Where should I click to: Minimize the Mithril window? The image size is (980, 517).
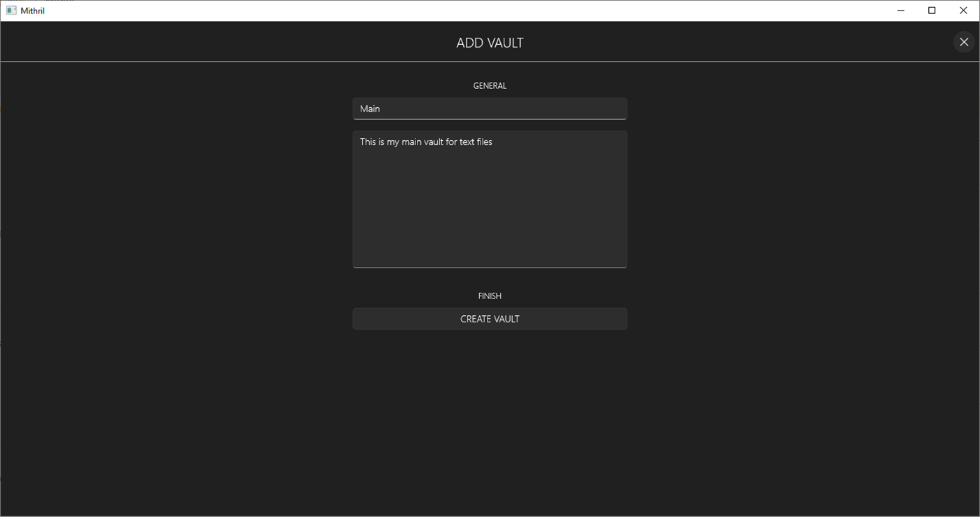900,10
